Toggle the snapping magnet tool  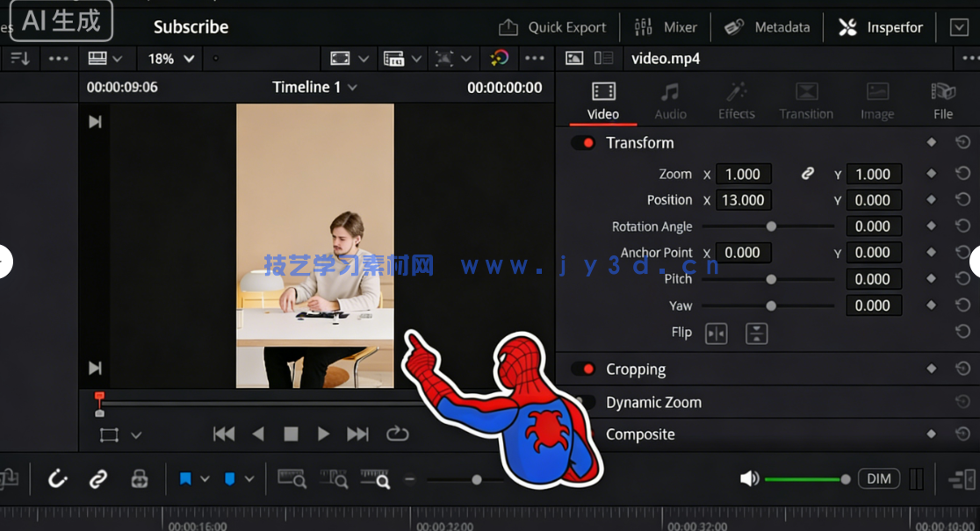click(x=58, y=478)
